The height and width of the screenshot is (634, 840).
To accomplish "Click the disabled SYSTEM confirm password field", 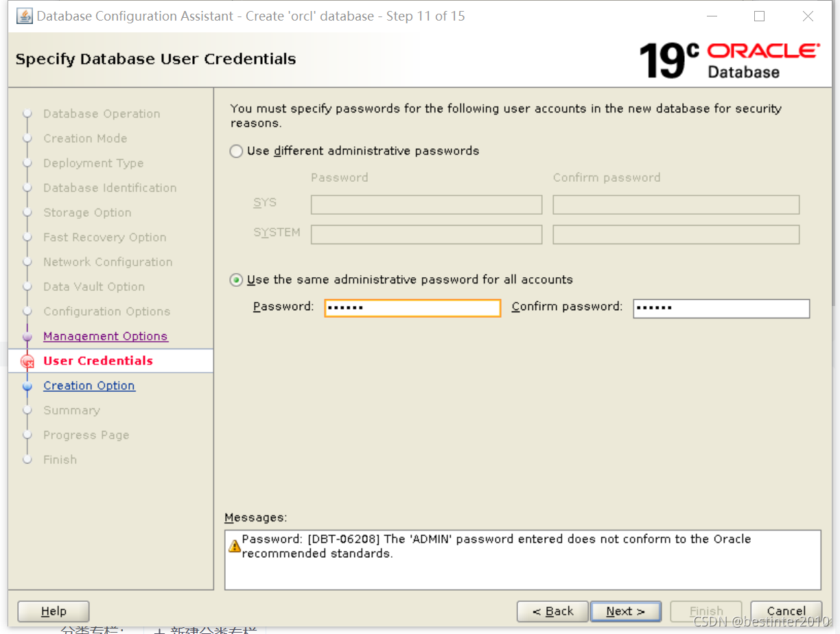I will point(676,235).
